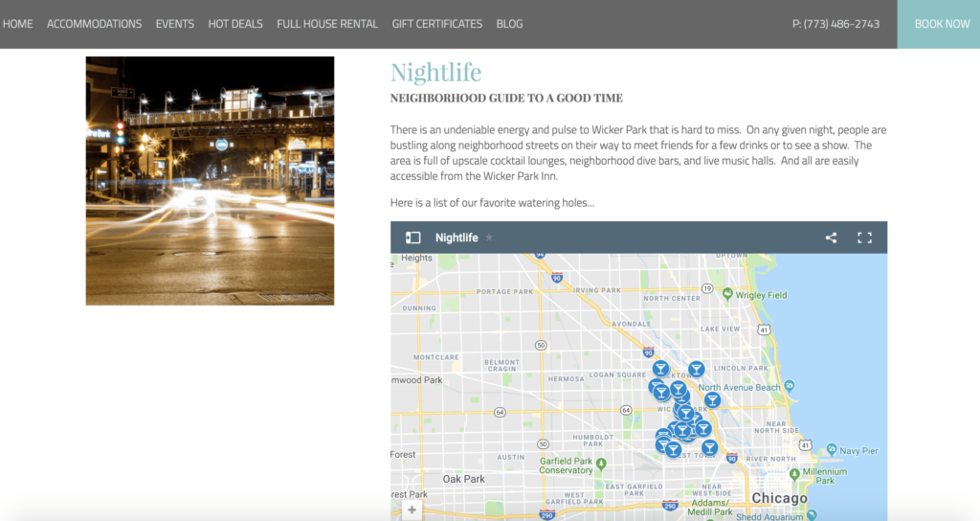980x521 pixels.
Task: Click the Addams/Medill Park label
Action: (x=709, y=508)
